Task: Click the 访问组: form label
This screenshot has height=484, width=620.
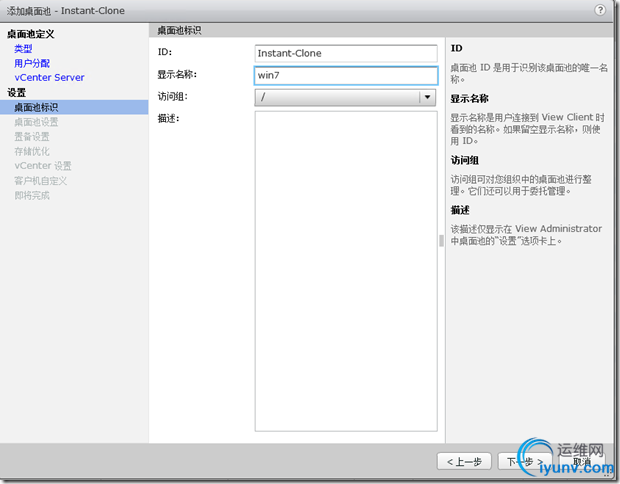Action: pyautogui.click(x=173, y=96)
